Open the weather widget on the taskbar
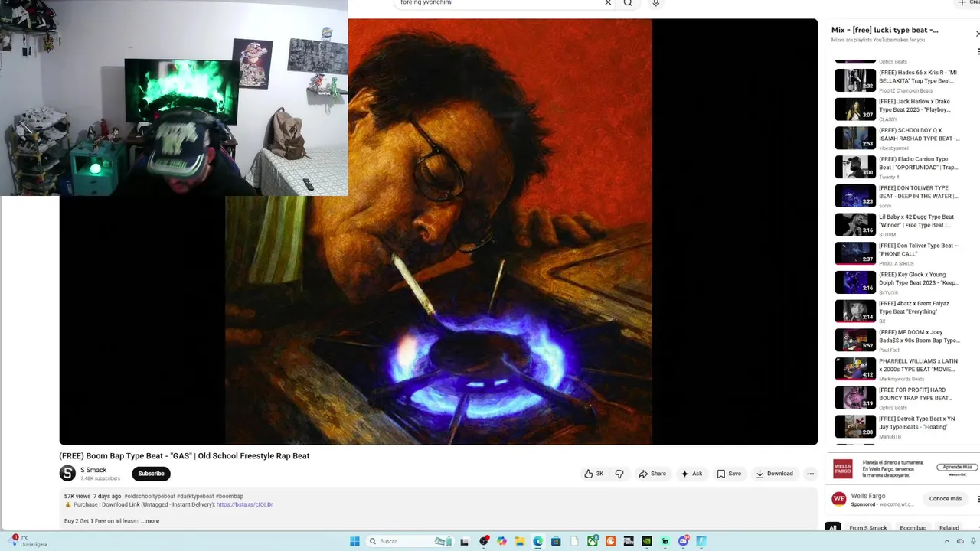 [x=28, y=541]
